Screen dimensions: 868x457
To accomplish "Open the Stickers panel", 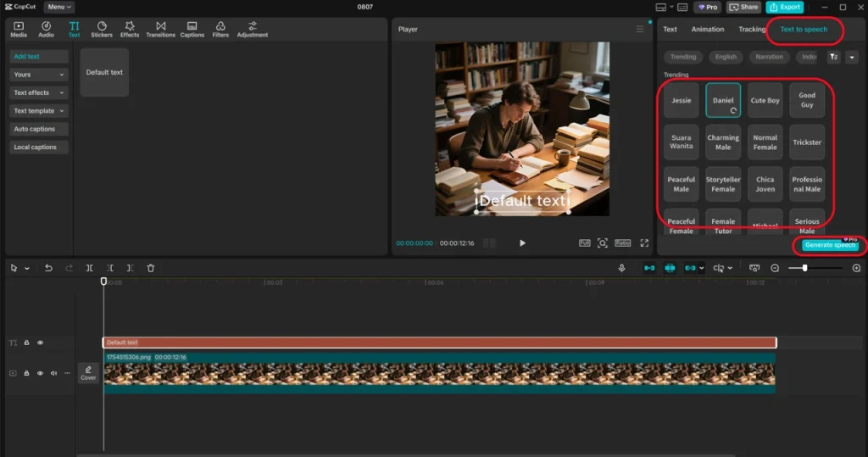I will (102, 30).
